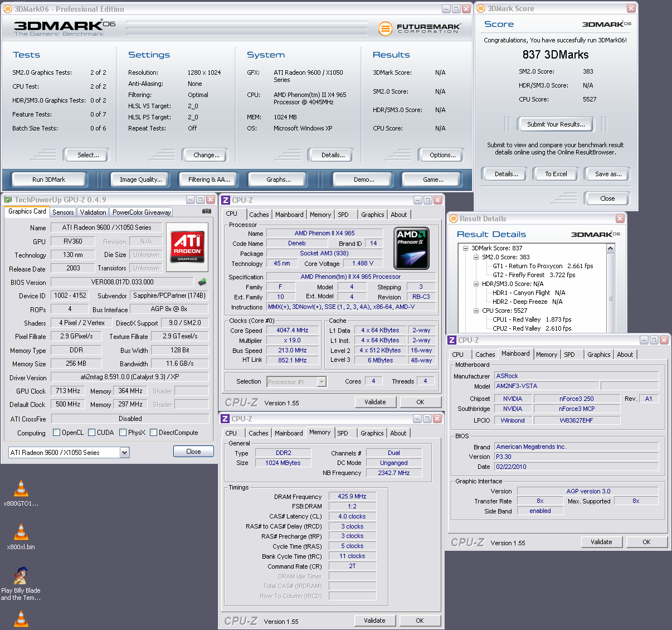Viewport: 672px width, 630px height.
Task: Open Graphics tab in CPU-Z Mainboard window
Action: pyautogui.click(x=599, y=355)
